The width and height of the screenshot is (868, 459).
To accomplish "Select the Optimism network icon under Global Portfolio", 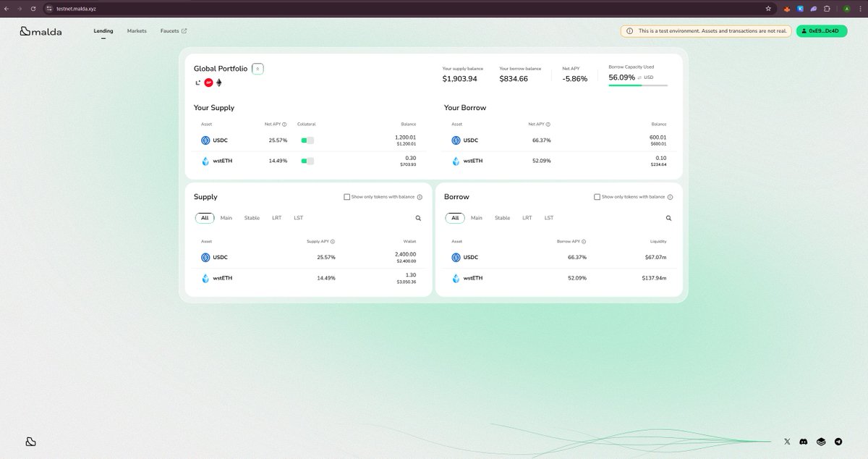I will 208,83.
